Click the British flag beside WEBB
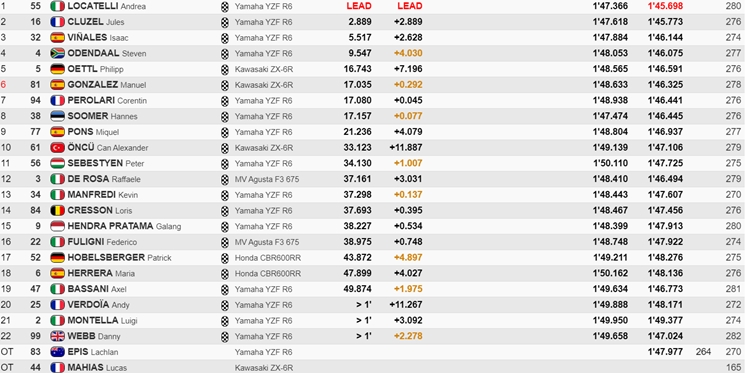 57,336
